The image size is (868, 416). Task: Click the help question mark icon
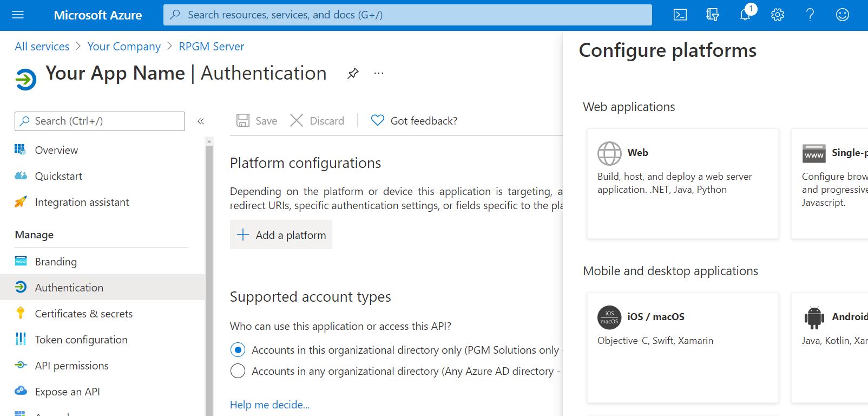[810, 15]
